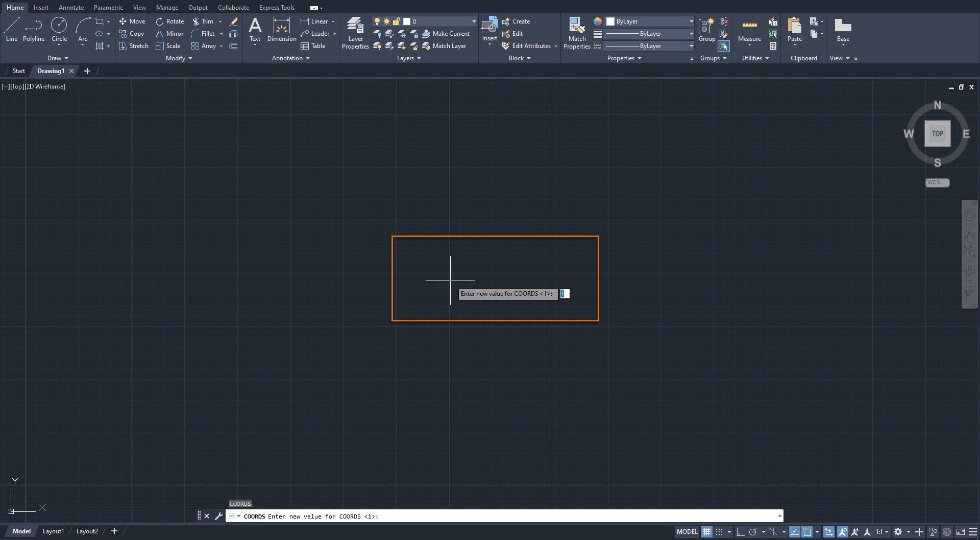980x540 pixels.
Task: Select the Offset tool icon
Action: click(x=233, y=46)
